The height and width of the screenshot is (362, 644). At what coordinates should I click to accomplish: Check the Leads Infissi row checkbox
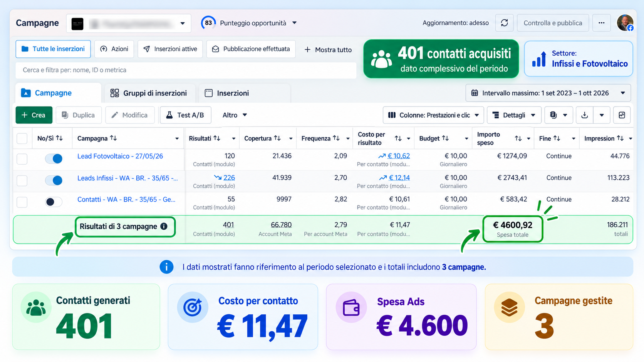[22, 180]
